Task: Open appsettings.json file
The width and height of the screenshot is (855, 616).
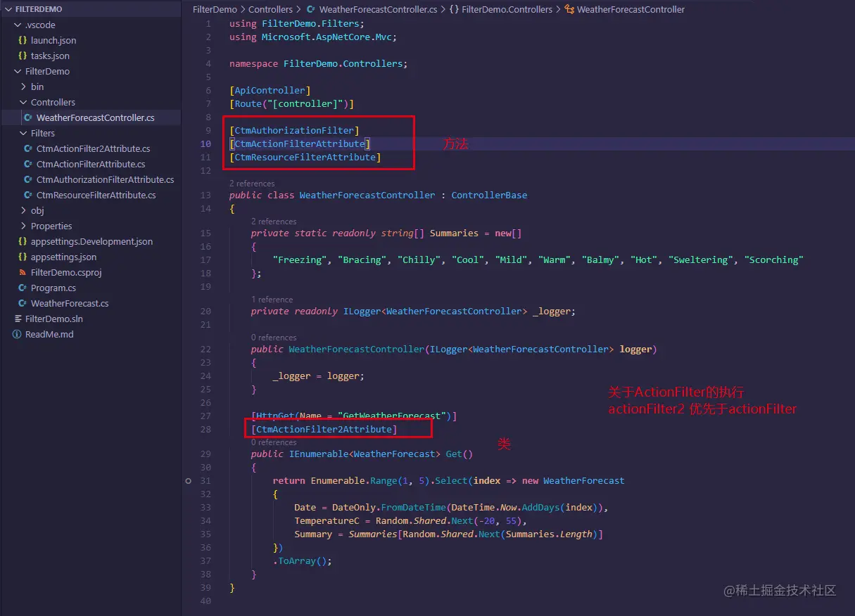Action: click(x=63, y=257)
